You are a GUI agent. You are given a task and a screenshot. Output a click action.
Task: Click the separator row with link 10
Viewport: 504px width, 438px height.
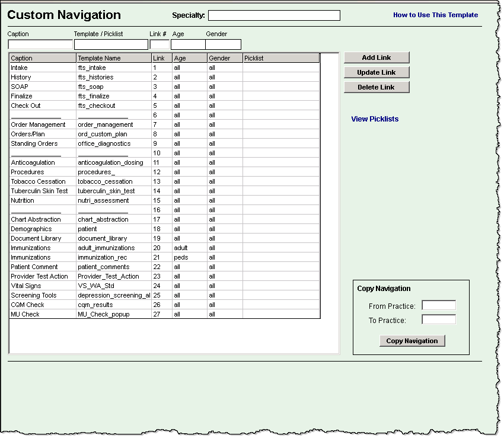tap(165, 153)
